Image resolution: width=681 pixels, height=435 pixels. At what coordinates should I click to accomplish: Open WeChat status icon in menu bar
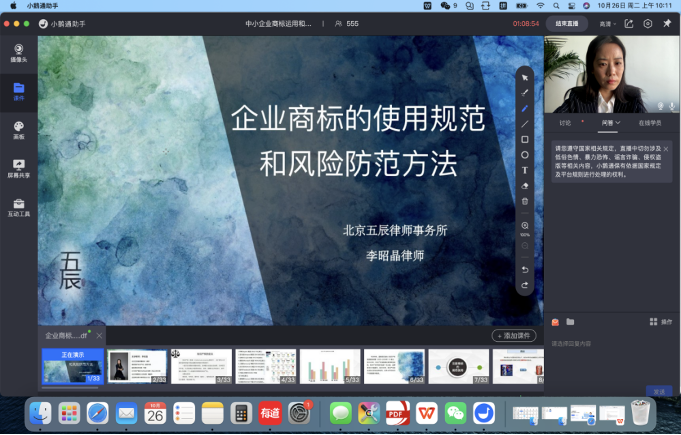pyautogui.click(x=445, y=6)
